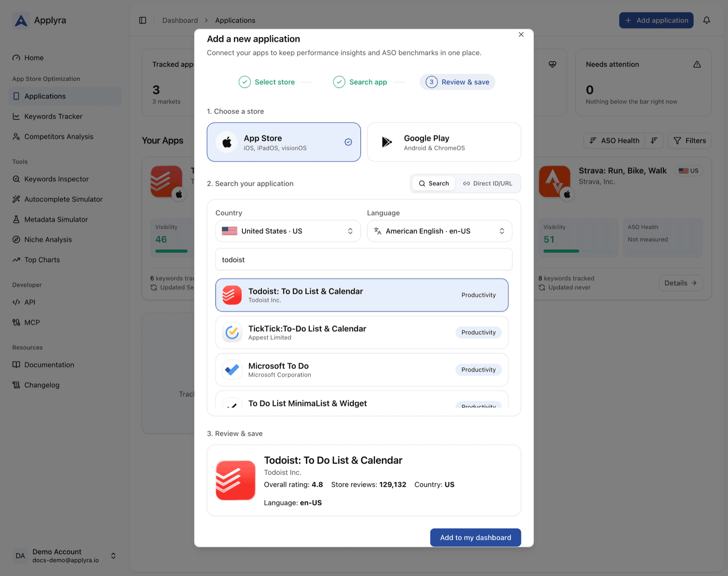Click App Store selected checkmark icon
728x576 pixels.
(x=348, y=142)
